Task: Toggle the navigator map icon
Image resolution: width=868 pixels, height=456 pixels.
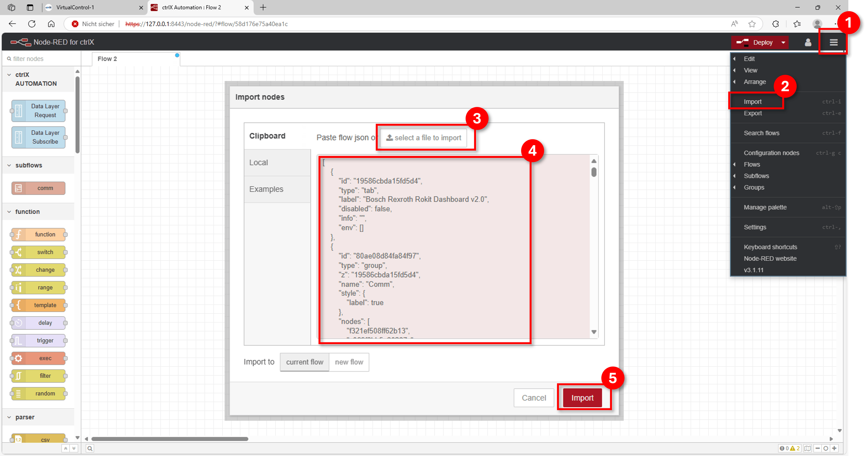Action: [808, 448]
